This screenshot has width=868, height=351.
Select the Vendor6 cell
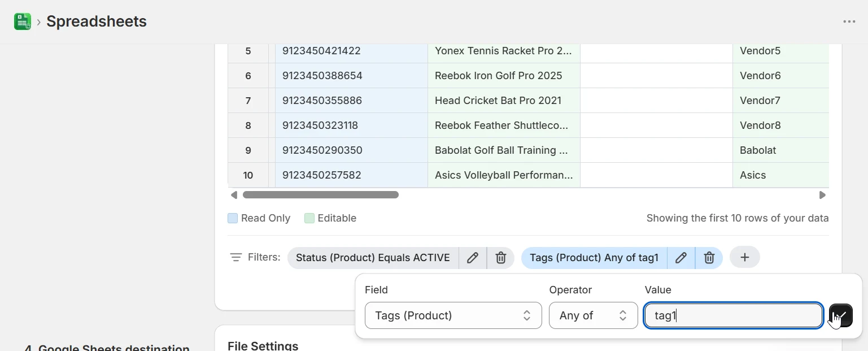[x=780, y=76]
